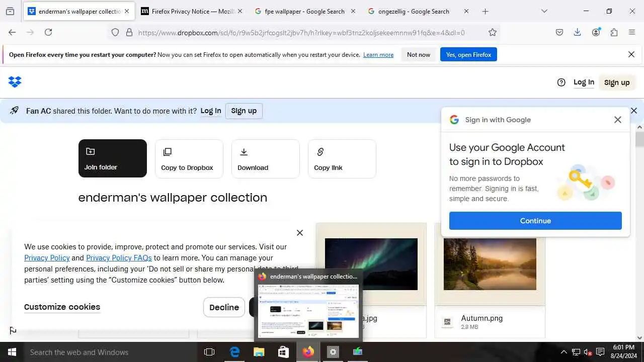Click Log in in the Dropbox header

pos(584,82)
